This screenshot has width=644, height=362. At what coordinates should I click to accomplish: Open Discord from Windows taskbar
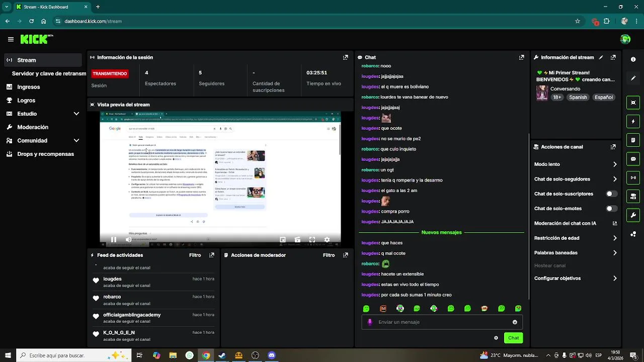(x=272, y=355)
